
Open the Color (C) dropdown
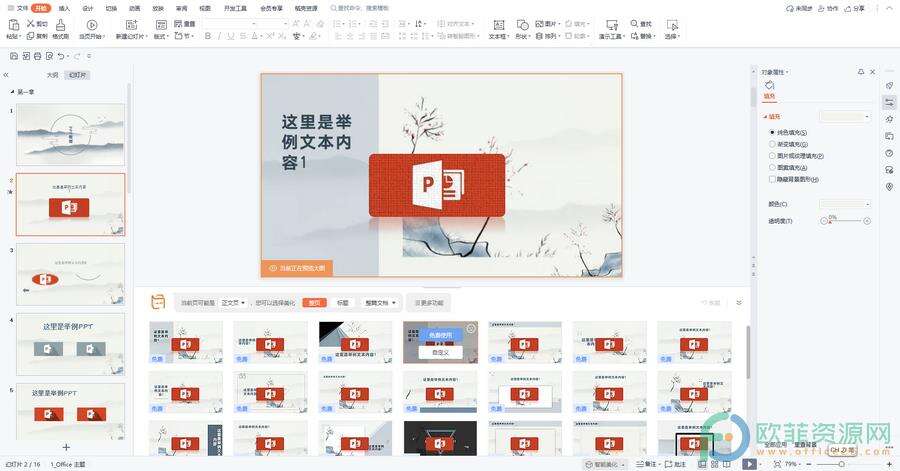(845, 204)
